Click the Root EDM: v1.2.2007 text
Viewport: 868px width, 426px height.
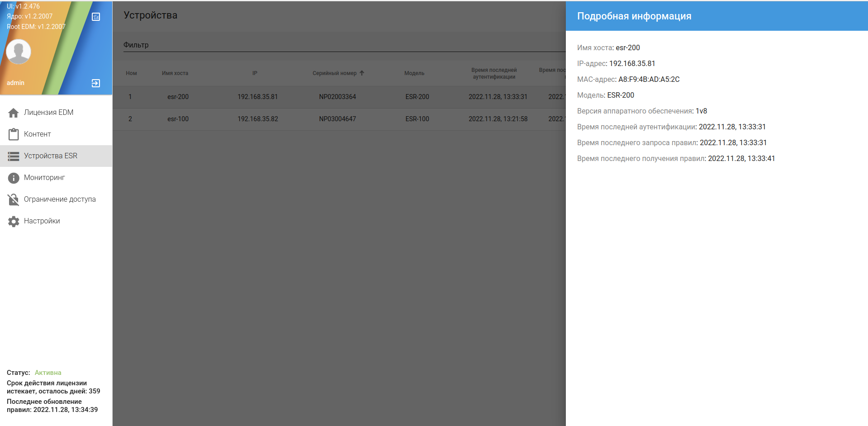pos(36,27)
